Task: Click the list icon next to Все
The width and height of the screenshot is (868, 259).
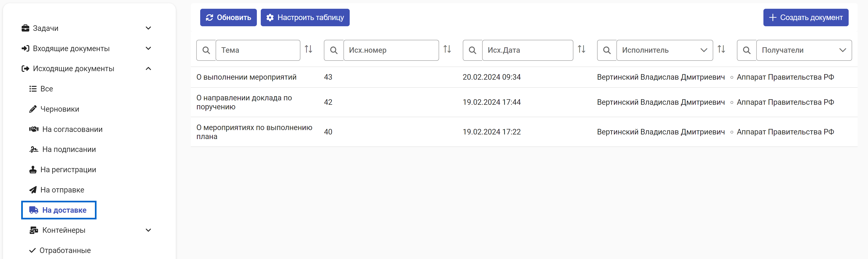Action: pos(33,89)
